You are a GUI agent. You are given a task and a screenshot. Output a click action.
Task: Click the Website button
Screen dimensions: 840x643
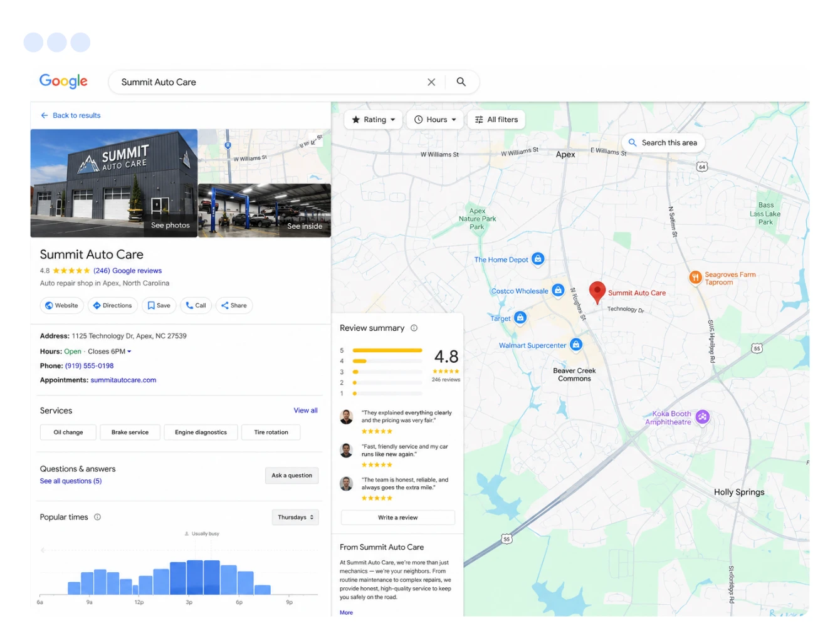61,306
